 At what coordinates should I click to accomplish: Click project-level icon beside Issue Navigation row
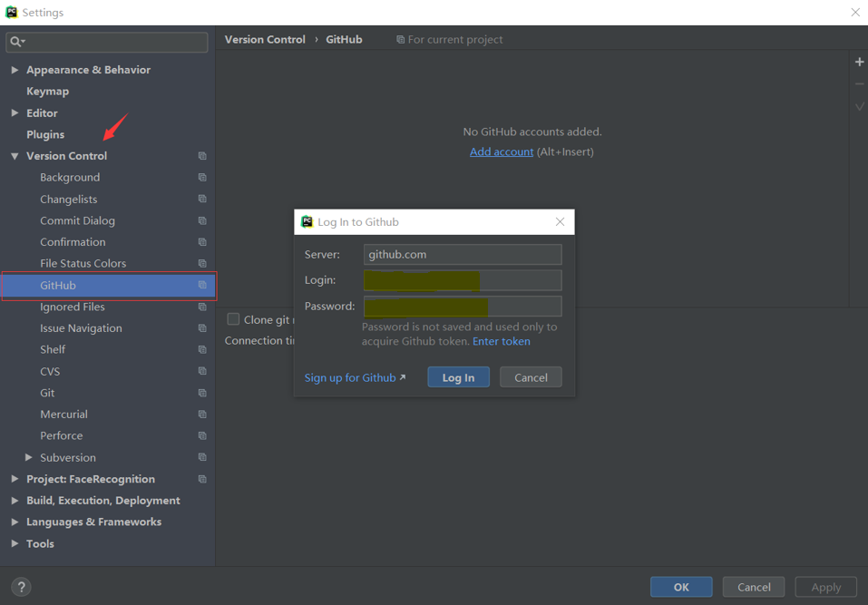click(202, 328)
